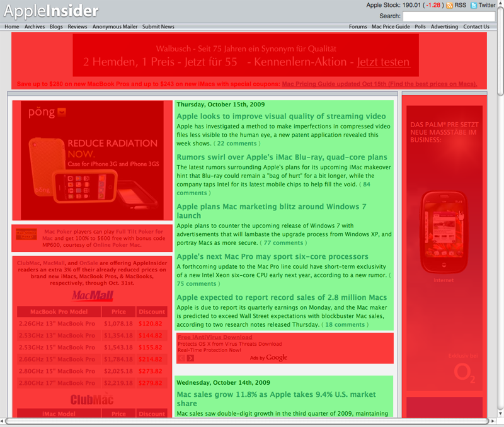
Task: Click the OnSale text link
Action: [x=89, y=263]
